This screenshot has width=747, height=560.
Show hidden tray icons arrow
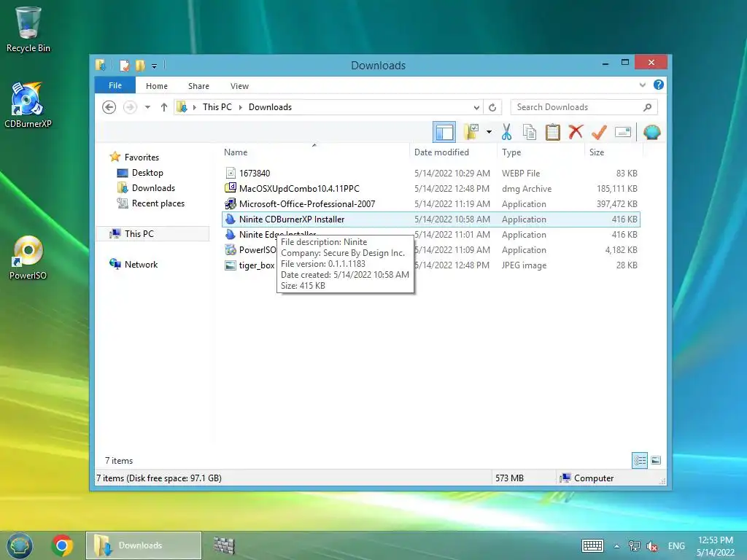tap(616, 546)
